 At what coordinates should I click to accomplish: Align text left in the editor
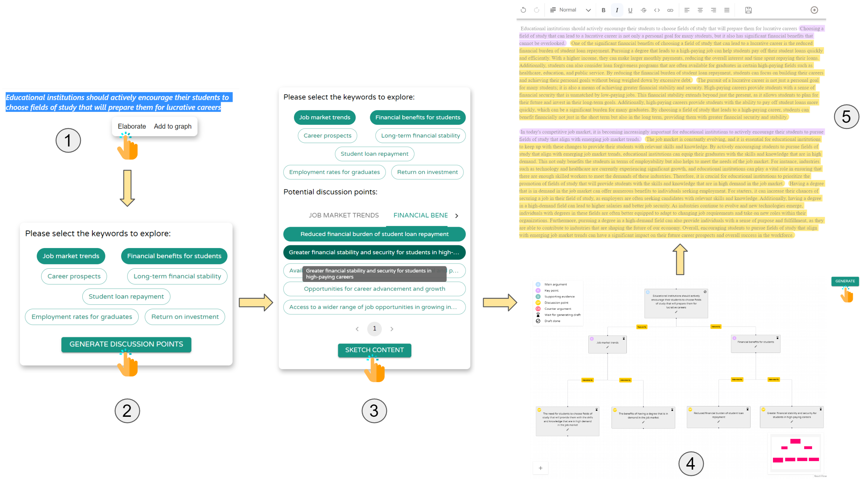pyautogui.click(x=687, y=10)
